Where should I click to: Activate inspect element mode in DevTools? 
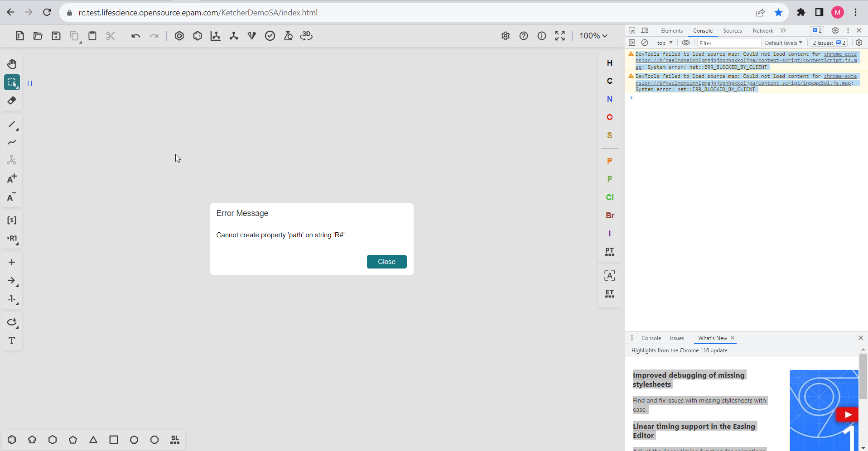tap(632, 30)
